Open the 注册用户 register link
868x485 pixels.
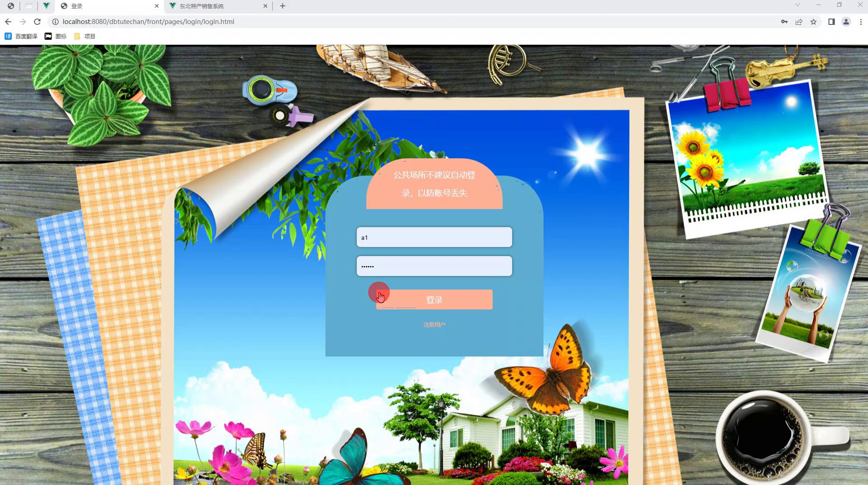[434, 324]
